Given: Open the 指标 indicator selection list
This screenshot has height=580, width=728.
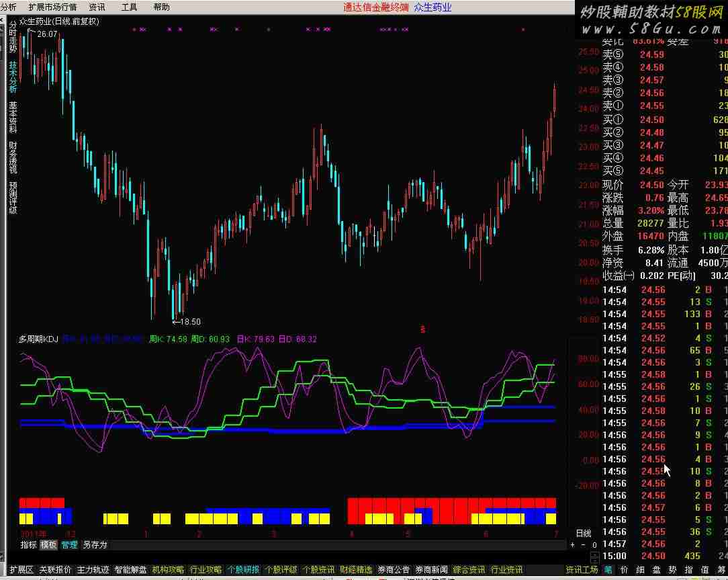Looking at the screenshot, I should click(28, 545).
